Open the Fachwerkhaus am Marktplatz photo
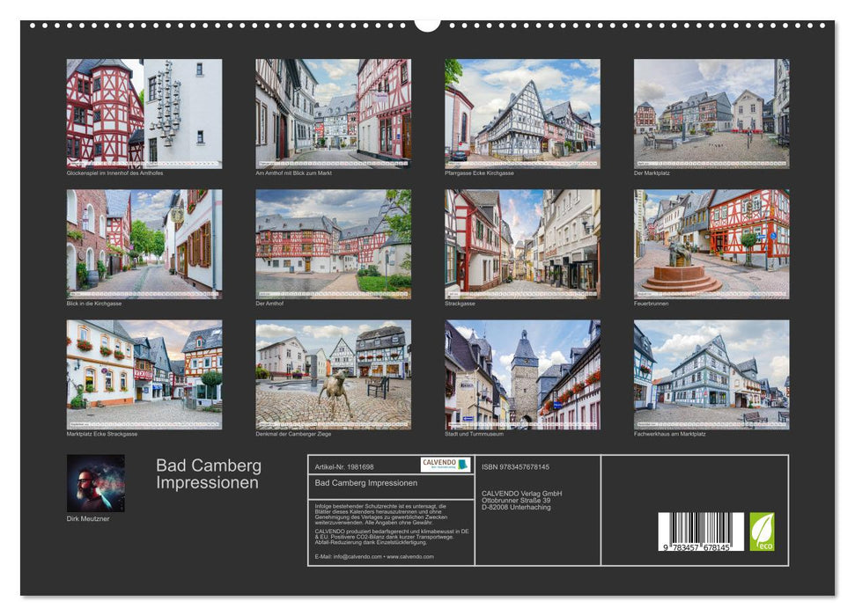Image resolution: width=855 pixels, height=616 pixels. point(711,374)
